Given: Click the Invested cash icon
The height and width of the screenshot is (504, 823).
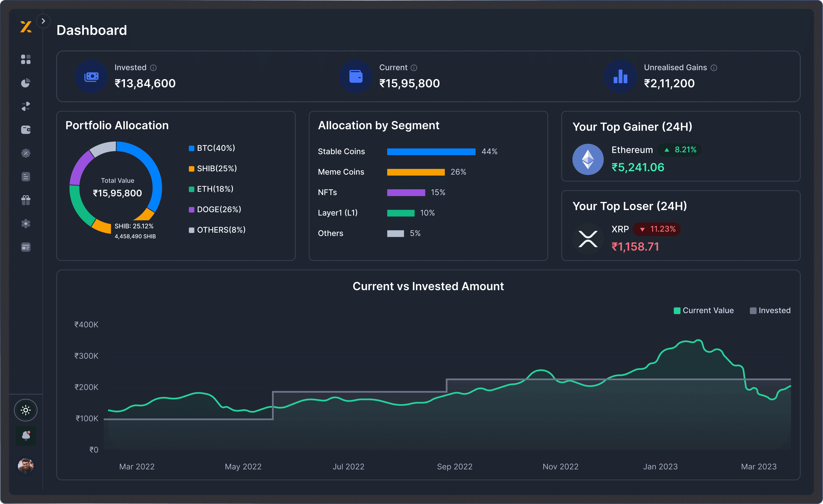Looking at the screenshot, I should (x=91, y=76).
